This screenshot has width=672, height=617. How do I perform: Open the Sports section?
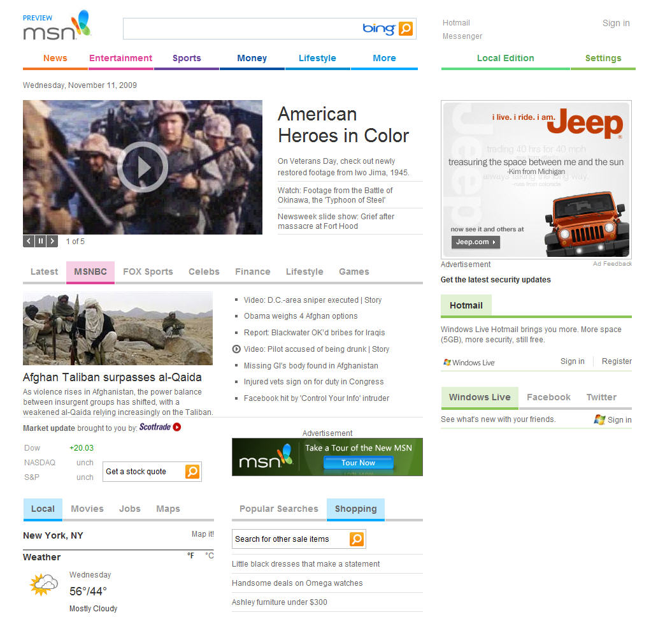click(187, 58)
